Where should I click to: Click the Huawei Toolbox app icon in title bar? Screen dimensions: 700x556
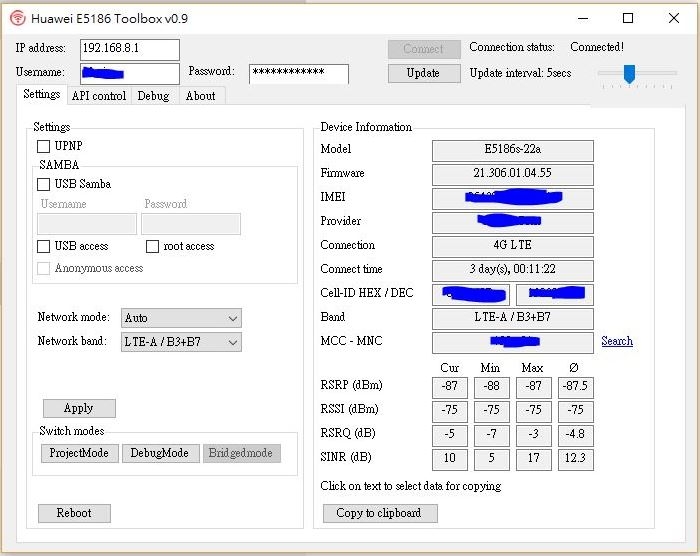pyautogui.click(x=17, y=18)
